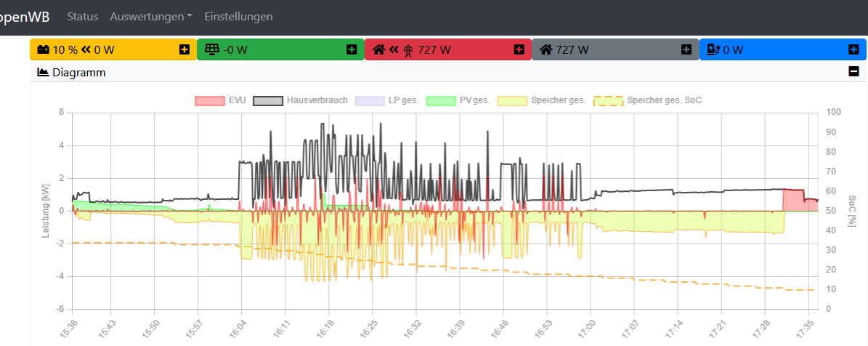Collapse the Diagramm panel with minus button
This screenshot has width=868, height=346.
coord(853,72)
